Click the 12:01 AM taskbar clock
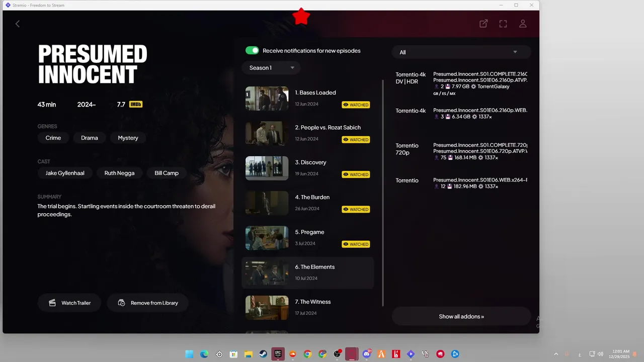 click(619, 354)
